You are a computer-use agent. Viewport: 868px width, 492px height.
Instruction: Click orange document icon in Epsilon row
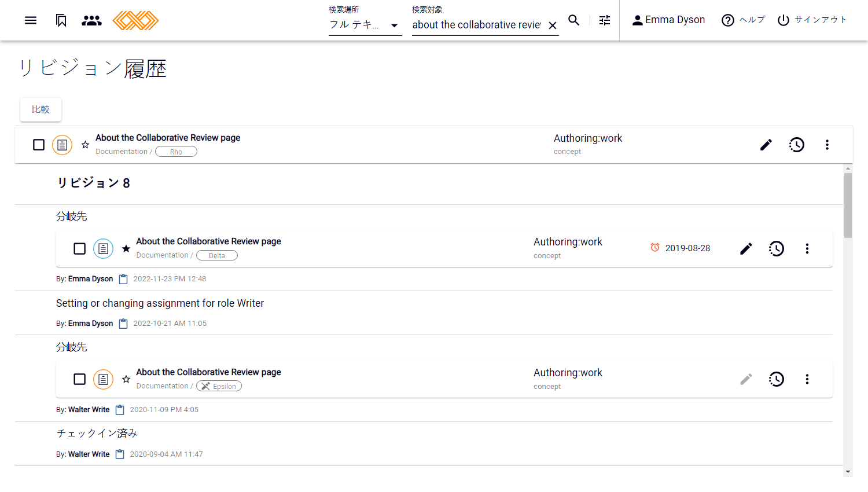pyautogui.click(x=103, y=379)
